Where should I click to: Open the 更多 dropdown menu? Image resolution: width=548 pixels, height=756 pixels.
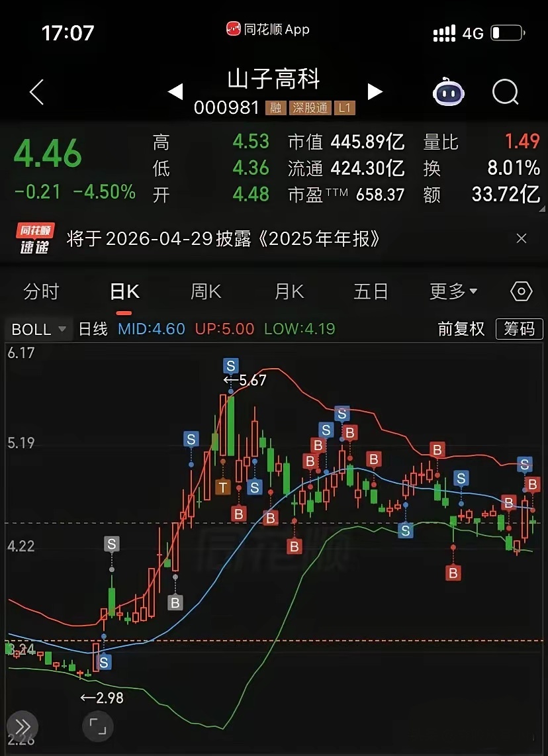[x=453, y=291]
